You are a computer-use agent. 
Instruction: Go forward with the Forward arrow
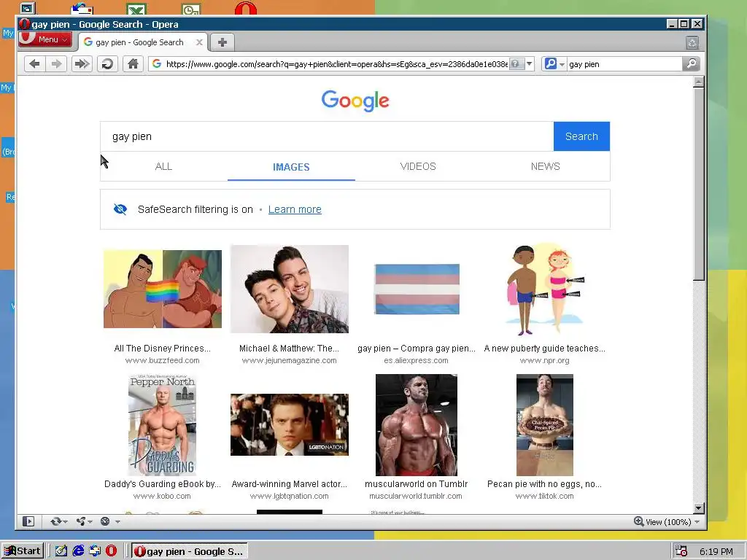click(56, 64)
